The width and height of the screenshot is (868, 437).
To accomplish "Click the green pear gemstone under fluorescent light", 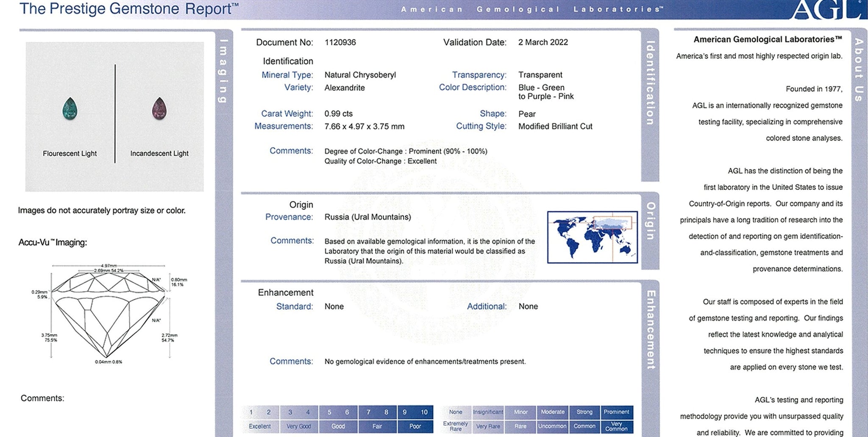I will (x=70, y=109).
